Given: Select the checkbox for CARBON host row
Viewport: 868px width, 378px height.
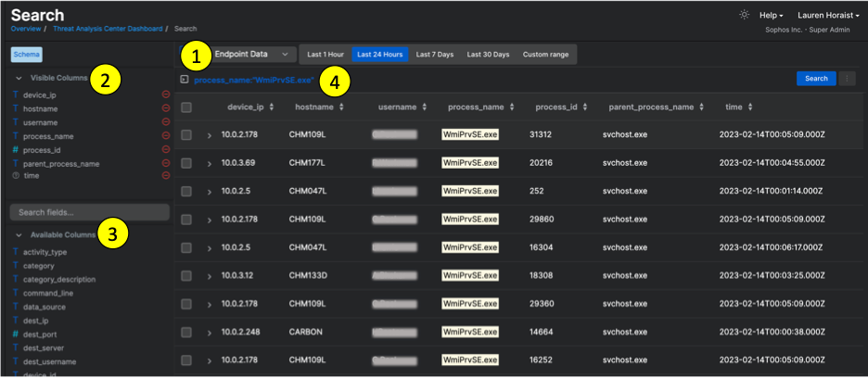Looking at the screenshot, I should pyautogui.click(x=187, y=332).
